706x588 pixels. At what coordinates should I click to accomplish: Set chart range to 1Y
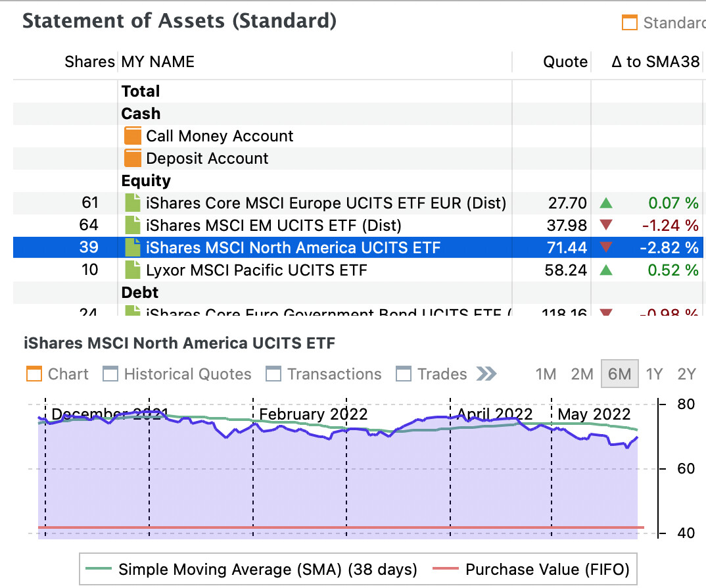(654, 374)
